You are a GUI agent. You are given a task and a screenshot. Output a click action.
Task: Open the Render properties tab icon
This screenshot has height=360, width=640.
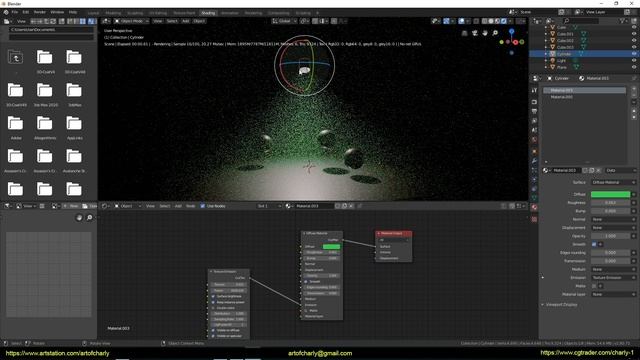click(534, 102)
